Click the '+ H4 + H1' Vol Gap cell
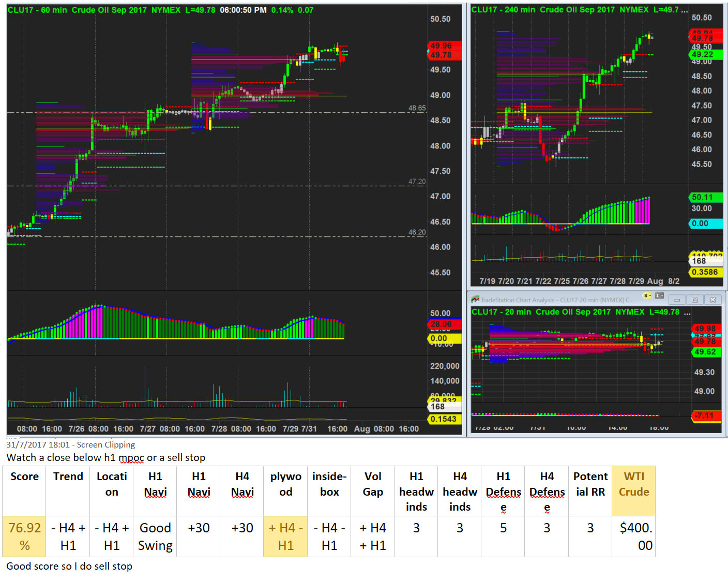The image size is (728, 581). tap(372, 537)
